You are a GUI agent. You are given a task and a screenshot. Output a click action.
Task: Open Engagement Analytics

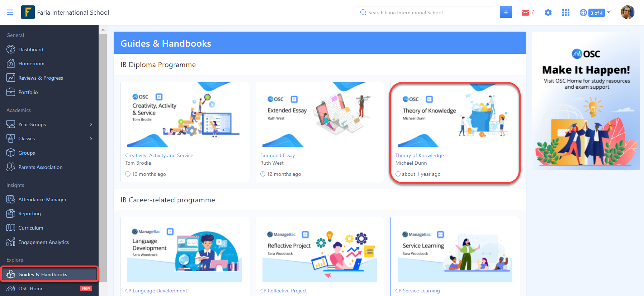[44, 242]
